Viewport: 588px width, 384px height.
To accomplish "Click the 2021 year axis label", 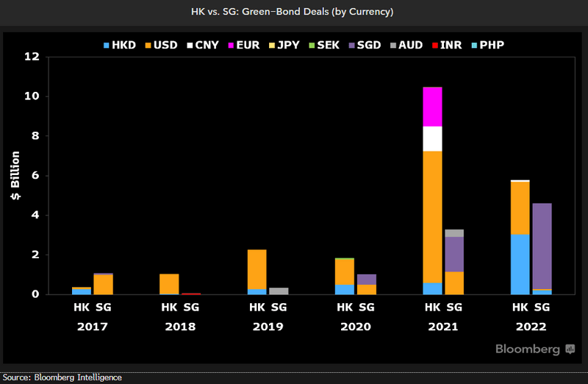I will click(443, 327).
